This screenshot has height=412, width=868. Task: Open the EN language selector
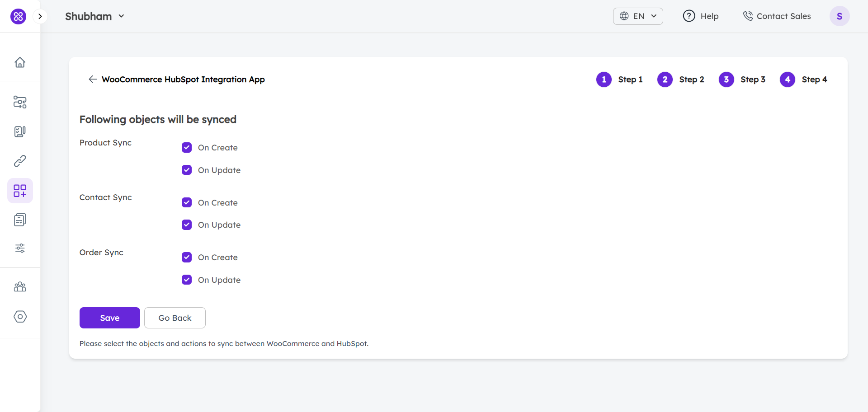coord(638,16)
